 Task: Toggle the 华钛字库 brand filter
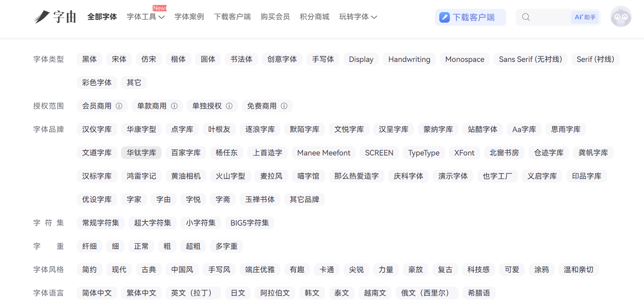click(x=141, y=153)
